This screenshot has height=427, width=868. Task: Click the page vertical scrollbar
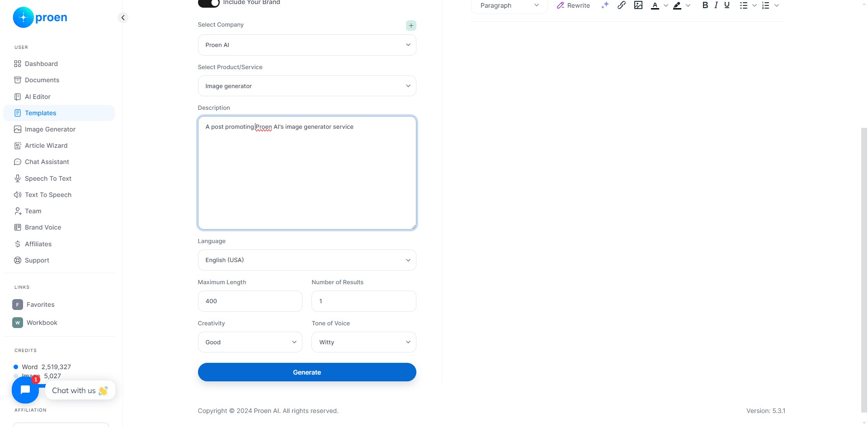864,270
